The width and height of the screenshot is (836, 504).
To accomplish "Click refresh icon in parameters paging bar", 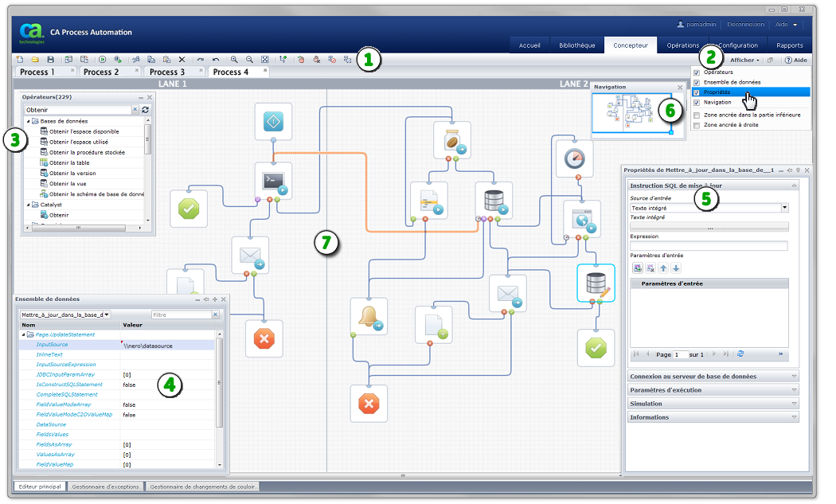I will (x=740, y=354).
